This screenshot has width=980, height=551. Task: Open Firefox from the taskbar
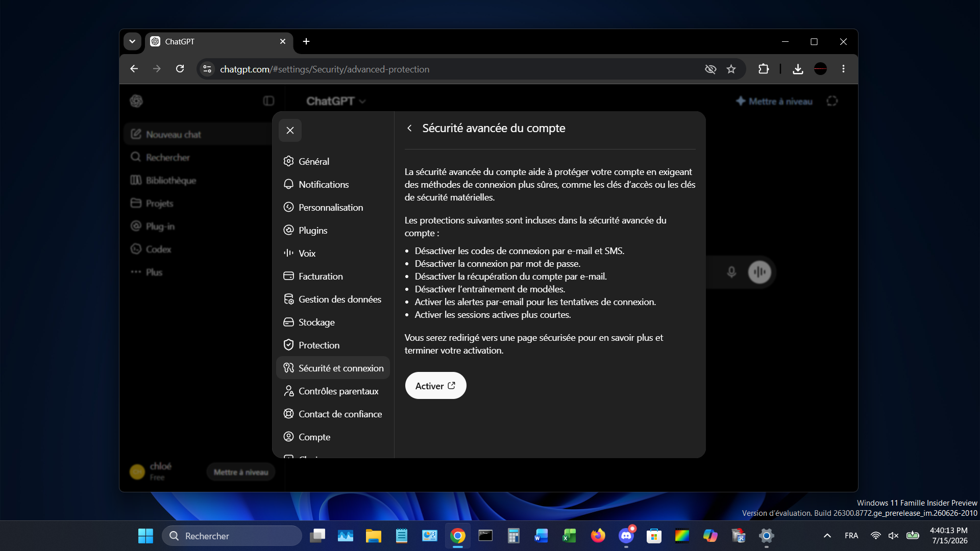pos(598,536)
